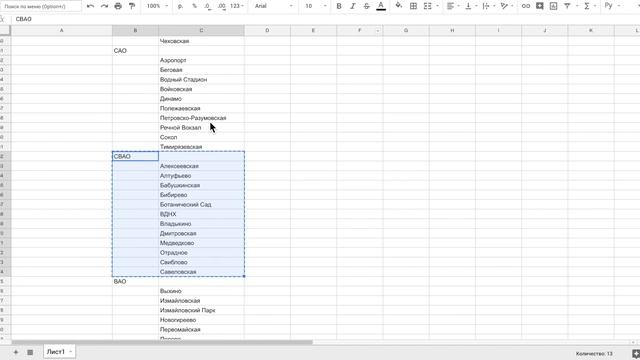Open text wrapping options
Viewport: 640px width, 360px height.
(488, 6)
